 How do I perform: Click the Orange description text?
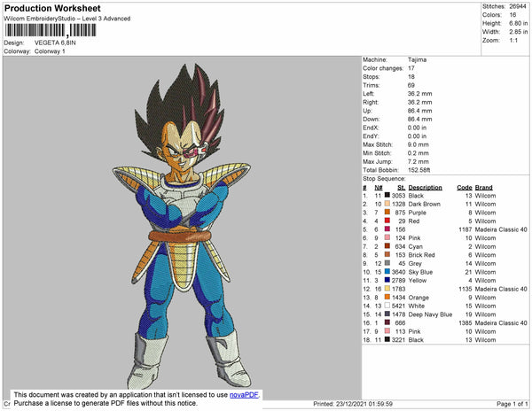419,298
